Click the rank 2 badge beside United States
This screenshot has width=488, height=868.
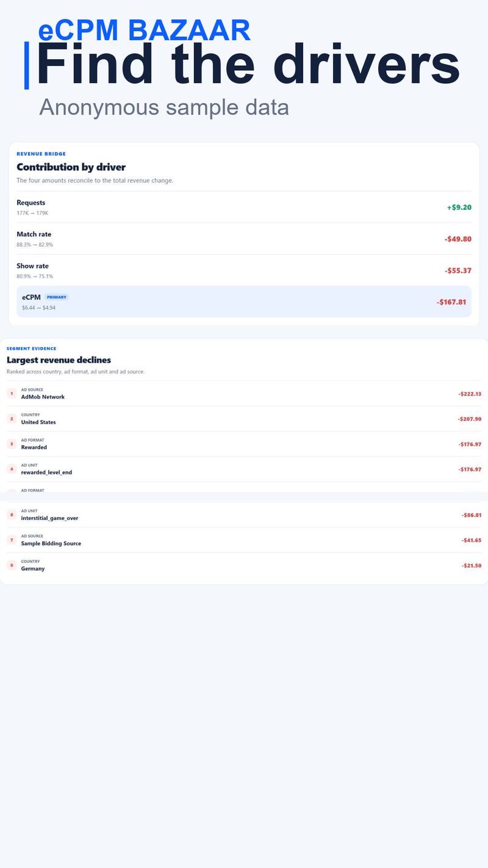12,419
